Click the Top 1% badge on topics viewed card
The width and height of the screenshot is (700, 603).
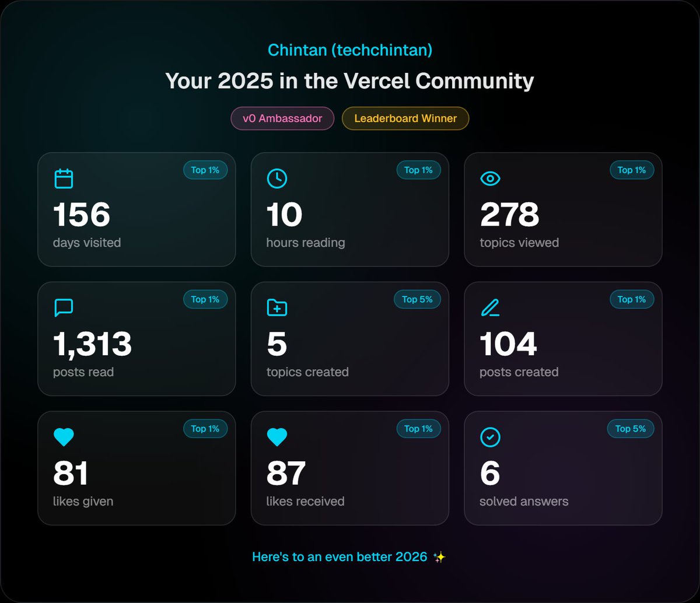(632, 170)
